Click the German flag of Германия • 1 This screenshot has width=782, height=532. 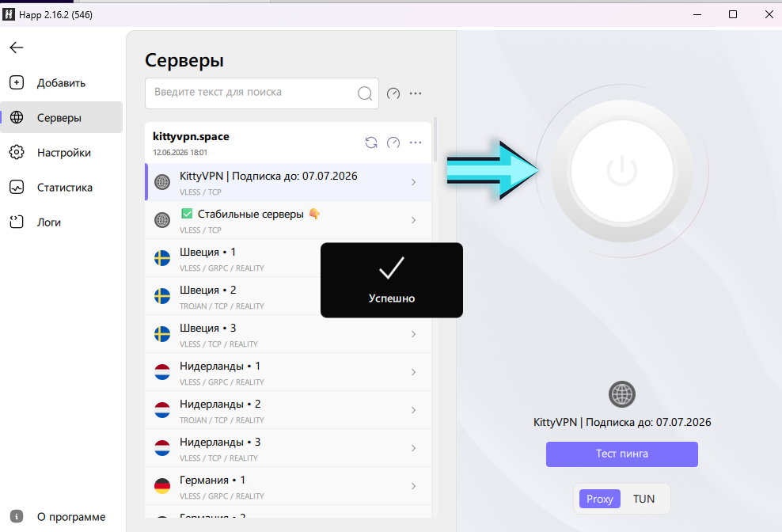coord(162,485)
